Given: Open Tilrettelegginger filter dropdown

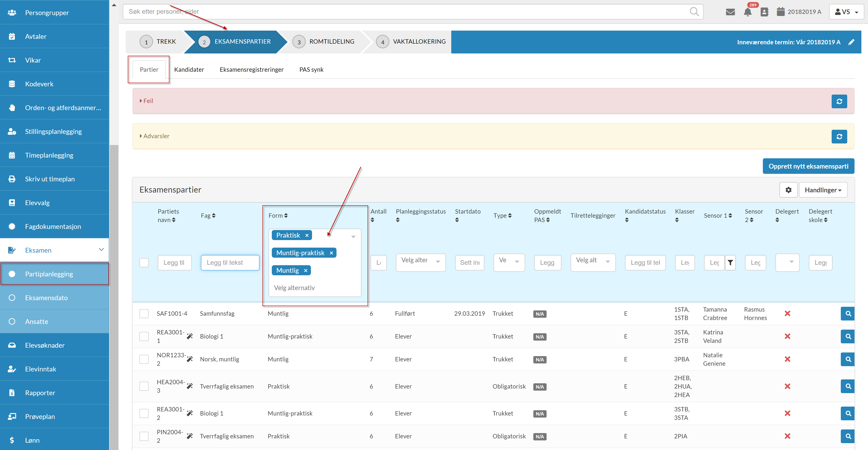Looking at the screenshot, I should point(593,262).
